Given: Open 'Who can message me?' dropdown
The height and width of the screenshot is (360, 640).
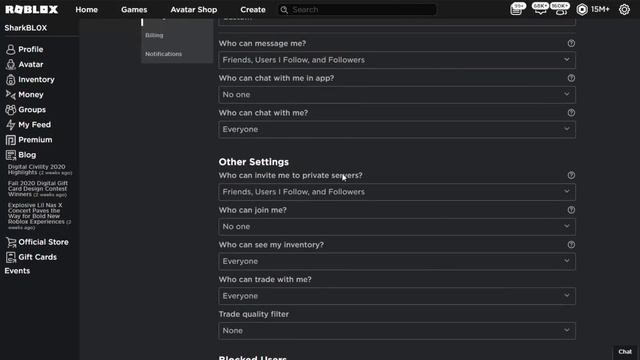Looking at the screenshot, I should 397,60.
